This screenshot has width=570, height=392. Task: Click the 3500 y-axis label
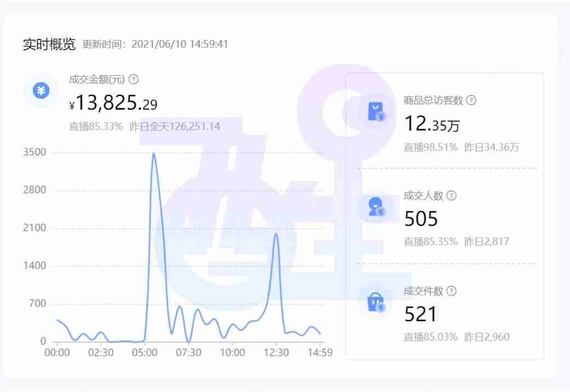[35, 152]
